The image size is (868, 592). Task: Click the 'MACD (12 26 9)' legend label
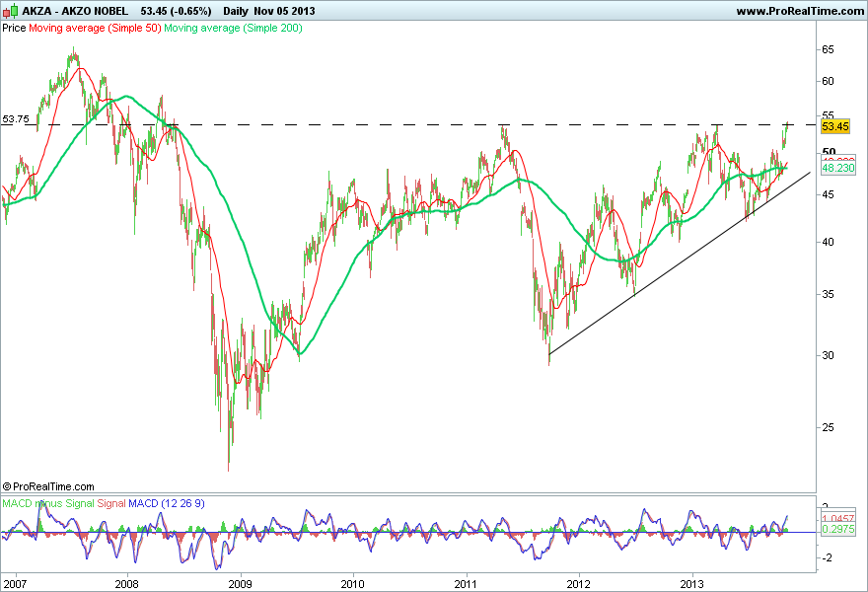click(166, 503)
